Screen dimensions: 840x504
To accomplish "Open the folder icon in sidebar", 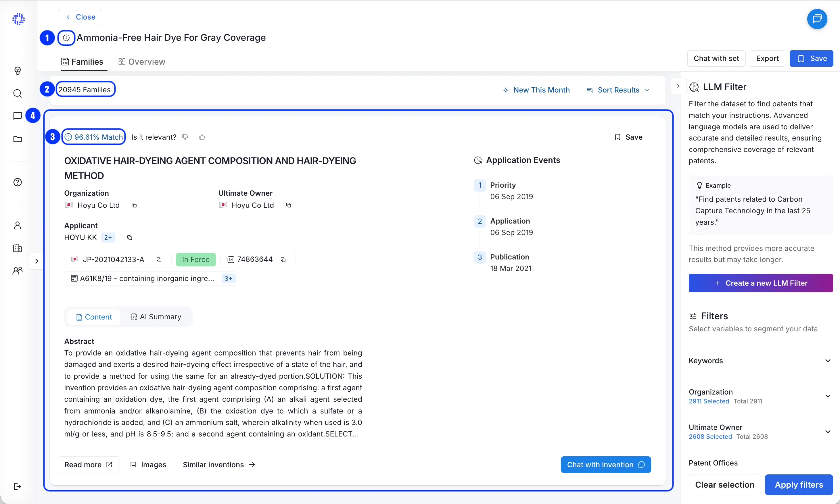I will point(18,139).
